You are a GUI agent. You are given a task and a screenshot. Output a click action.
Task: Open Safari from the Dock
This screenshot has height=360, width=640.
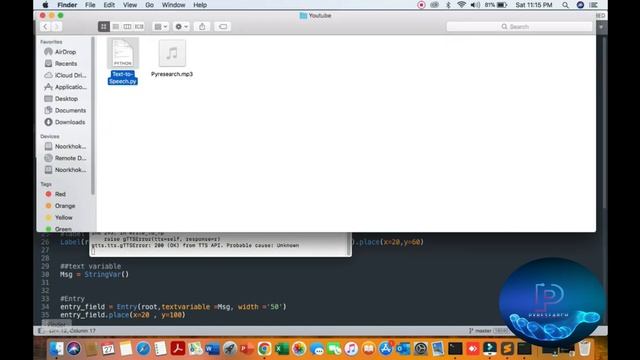click(x=143, y=349)
